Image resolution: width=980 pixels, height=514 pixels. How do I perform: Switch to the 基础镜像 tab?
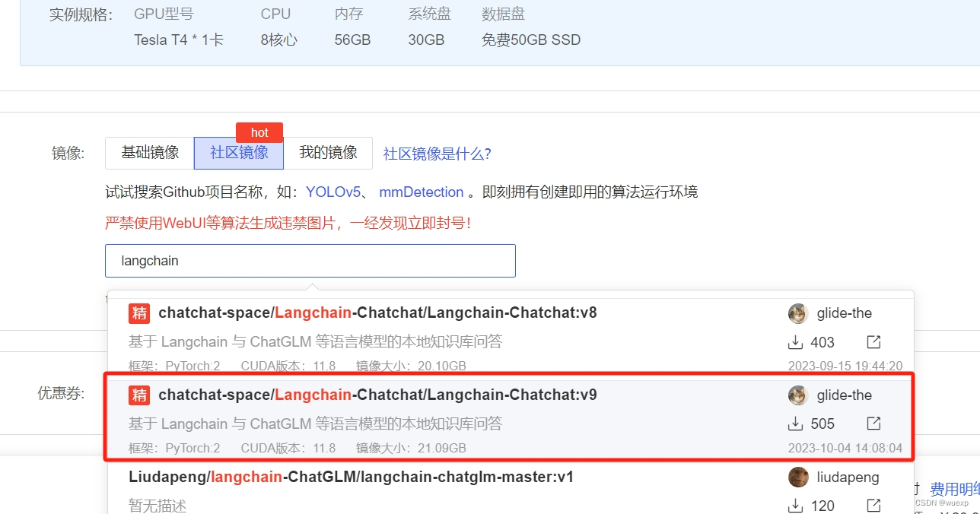point(149,153)
